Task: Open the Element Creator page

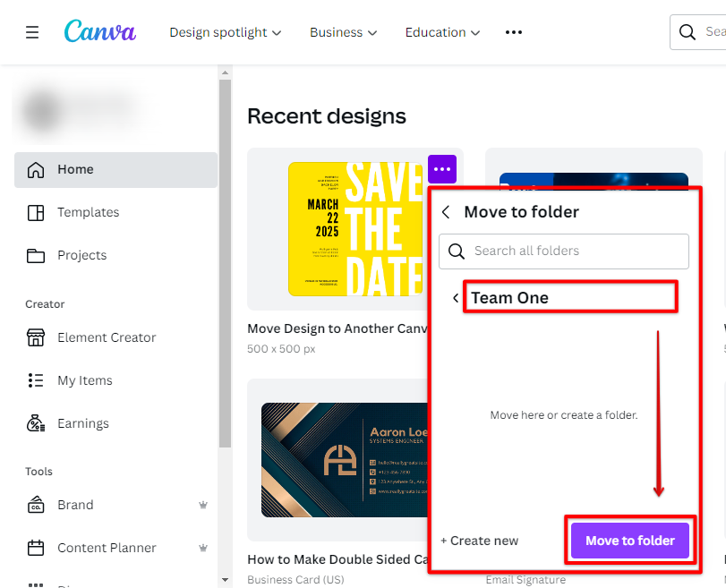Action: pyautogui.click(x=104, y=337)
